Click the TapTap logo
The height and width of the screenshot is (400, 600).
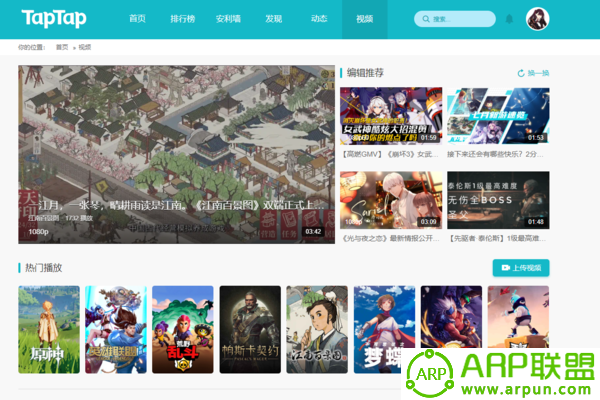54,18
